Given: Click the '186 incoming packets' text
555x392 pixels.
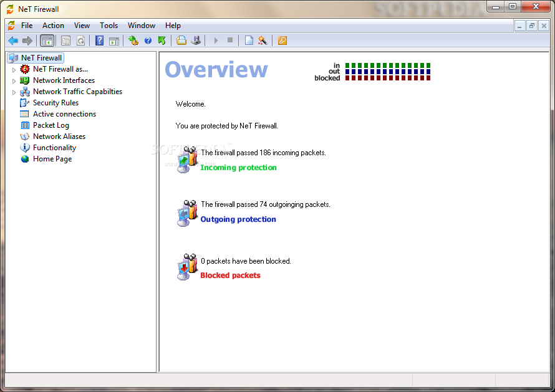Looking at the screenshot, I should pos(292,153).
